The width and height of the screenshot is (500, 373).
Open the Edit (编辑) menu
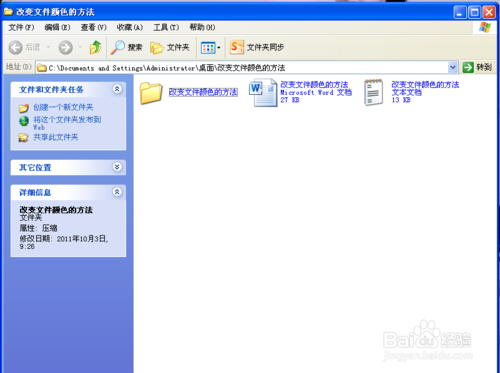click(57, 27)
